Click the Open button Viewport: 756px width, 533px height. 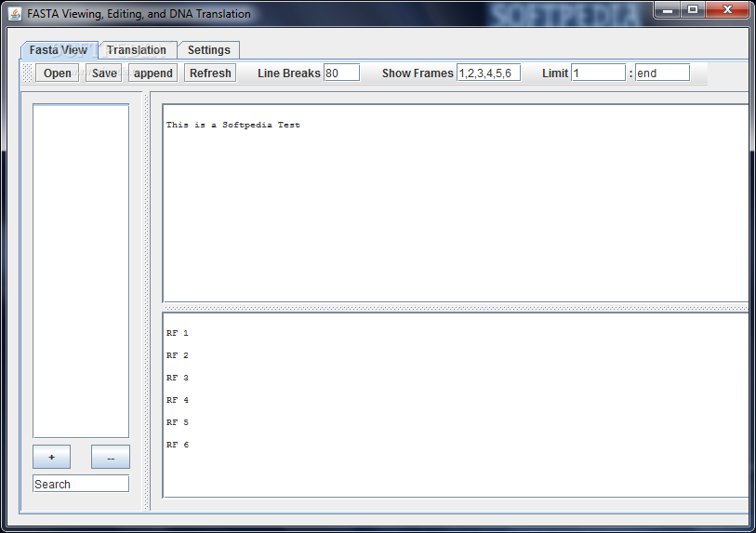[58, 73]
